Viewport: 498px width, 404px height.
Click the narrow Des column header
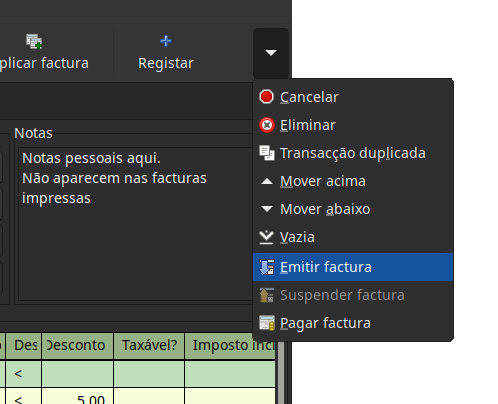pyautogui.click(x=24, y=346)
